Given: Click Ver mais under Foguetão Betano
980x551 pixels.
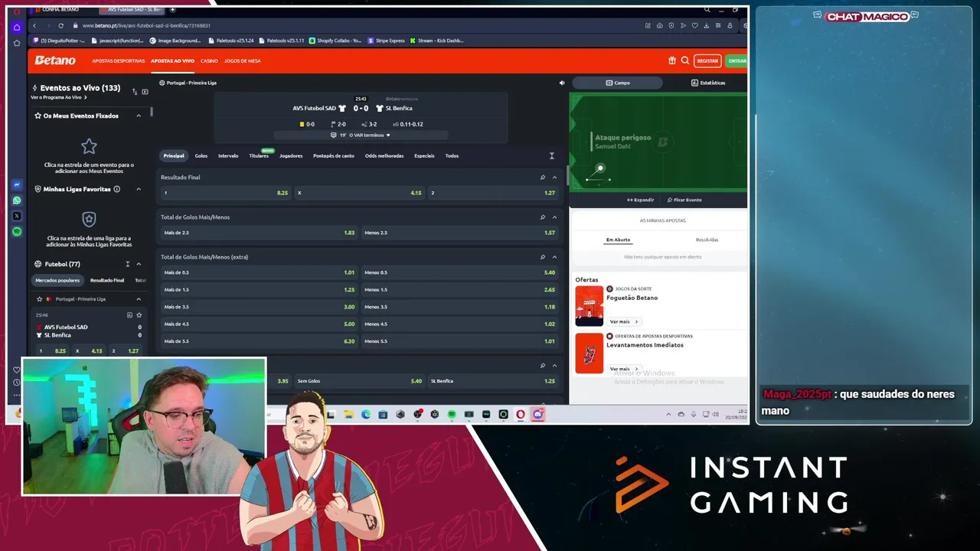Looking at the screenshot, I should click(623, 321).
